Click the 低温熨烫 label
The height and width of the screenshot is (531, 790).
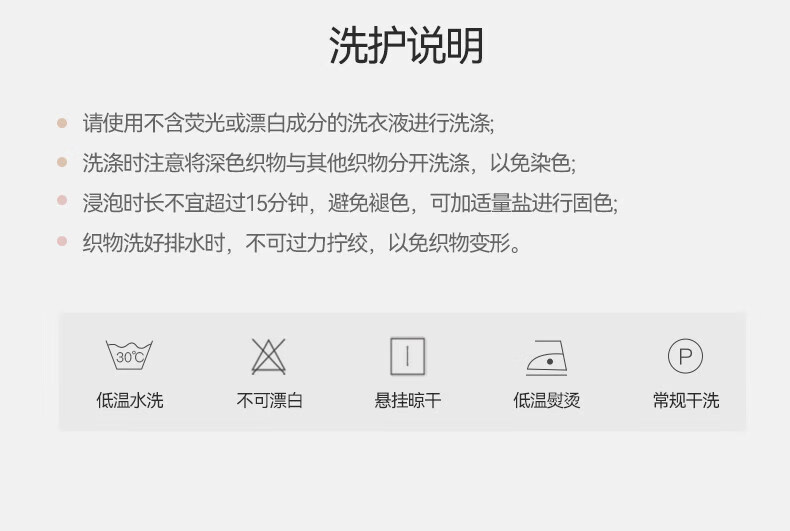547,401
